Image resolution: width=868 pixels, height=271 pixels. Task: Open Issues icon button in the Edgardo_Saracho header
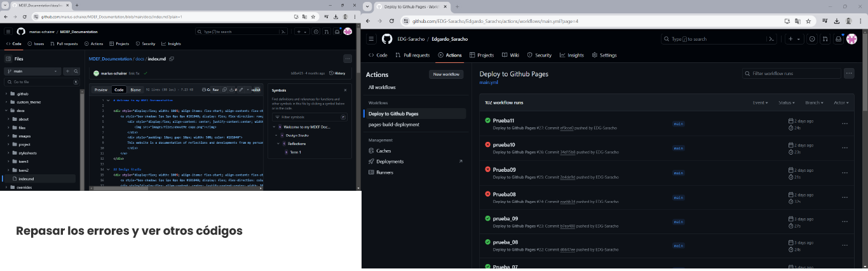pos(812,39)
